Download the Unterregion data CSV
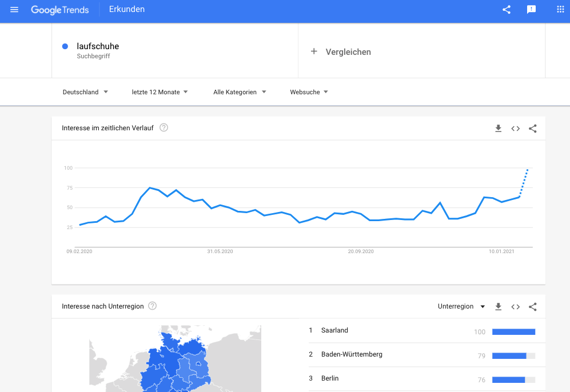The image size is (570, 392). [498, 307]
